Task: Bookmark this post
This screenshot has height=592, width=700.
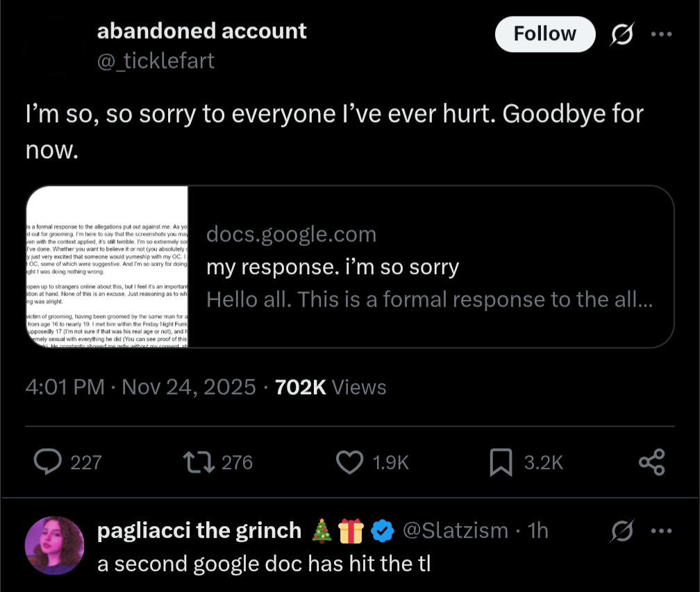Action: (501, 462)
